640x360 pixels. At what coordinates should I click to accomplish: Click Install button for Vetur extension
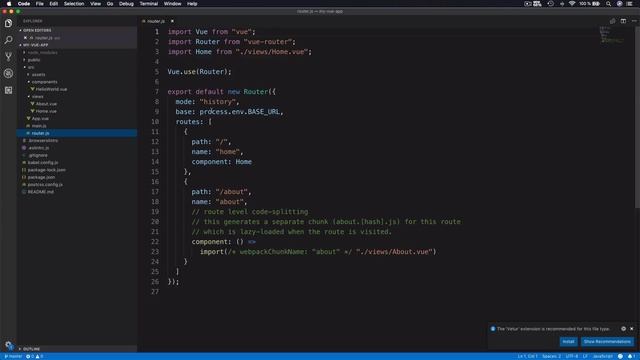point(568,342)
